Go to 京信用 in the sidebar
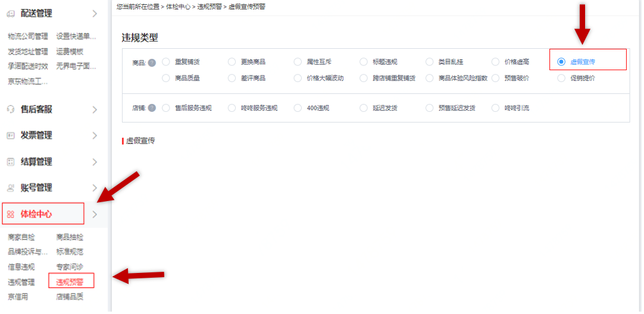 (18, 297)
